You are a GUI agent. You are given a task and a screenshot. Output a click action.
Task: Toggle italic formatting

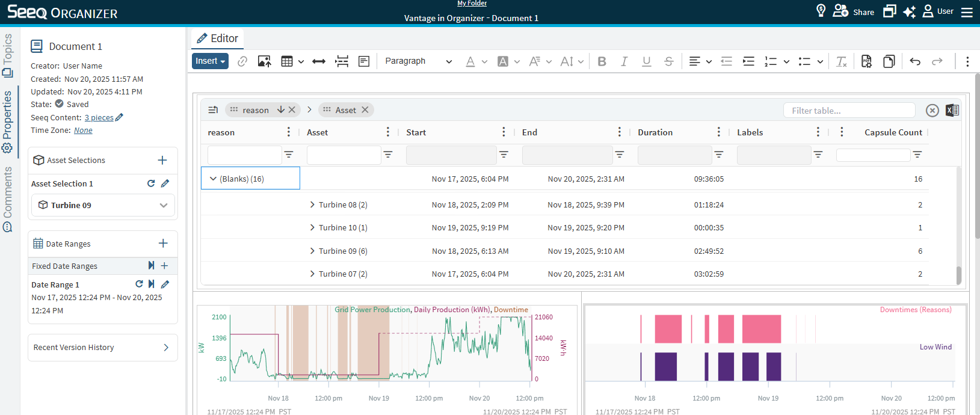[624, 61]
